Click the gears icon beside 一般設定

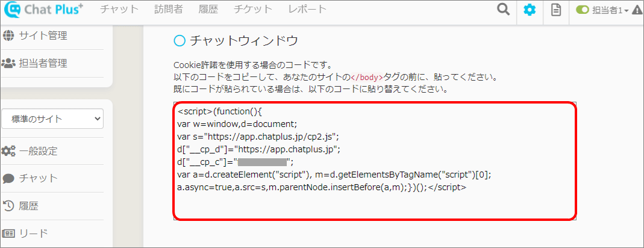(8, 151)
